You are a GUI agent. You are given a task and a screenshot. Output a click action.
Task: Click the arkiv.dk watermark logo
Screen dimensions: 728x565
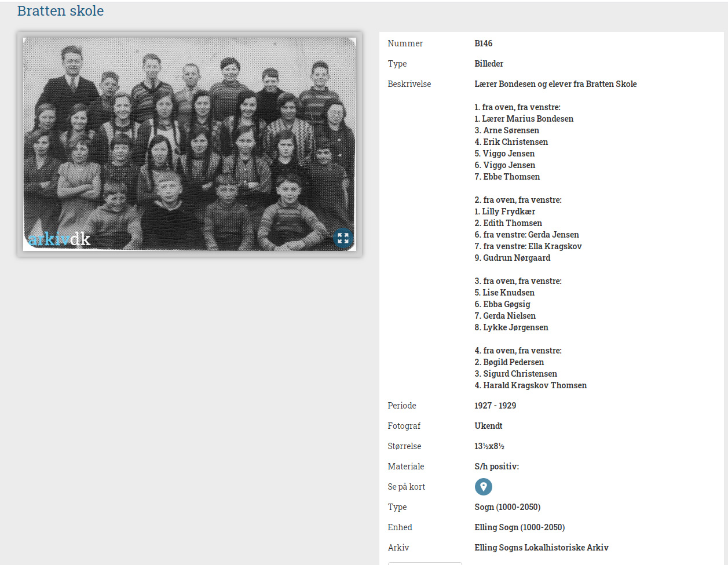[59, 238]
